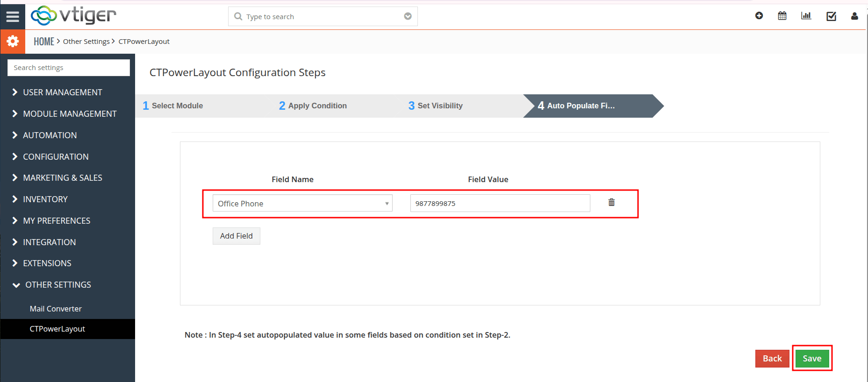The image size is (868, 382).
Task: Click the red Back button
Action: click(772, 359)
